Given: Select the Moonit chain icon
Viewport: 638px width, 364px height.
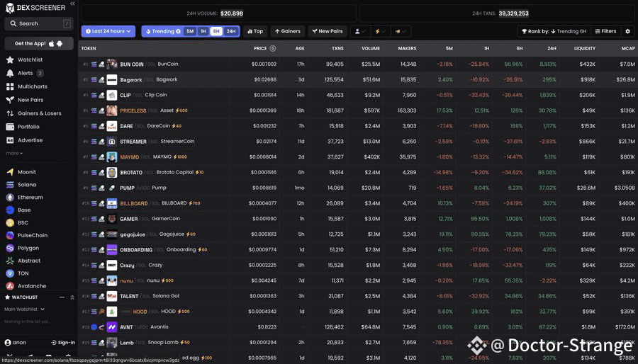Looking at the screenshot, I should point(10,172).
